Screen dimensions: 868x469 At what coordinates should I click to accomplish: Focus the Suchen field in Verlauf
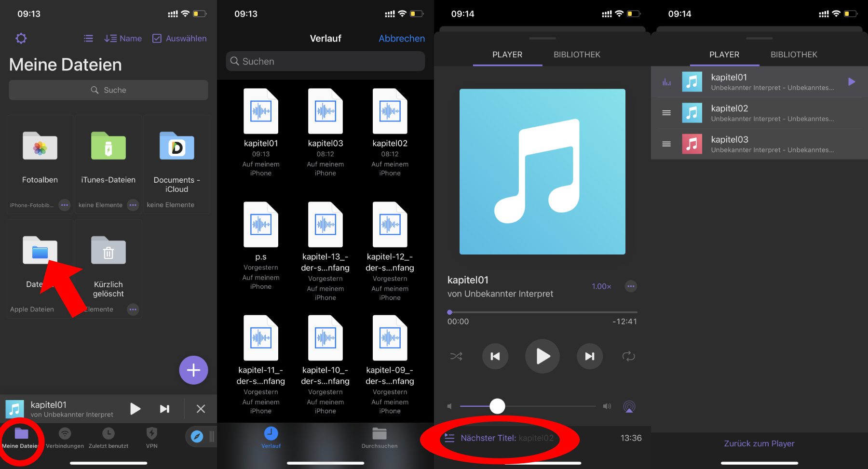coord(325,61)
